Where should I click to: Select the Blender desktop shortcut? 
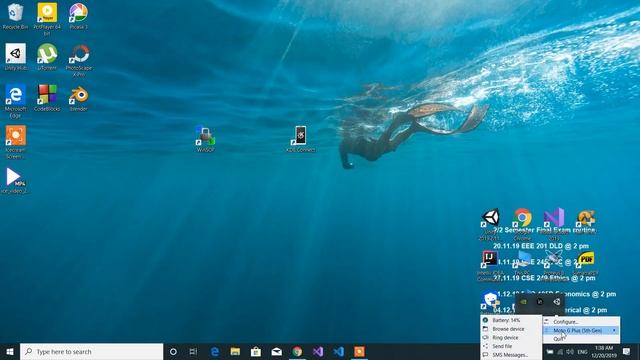(78, 98)
